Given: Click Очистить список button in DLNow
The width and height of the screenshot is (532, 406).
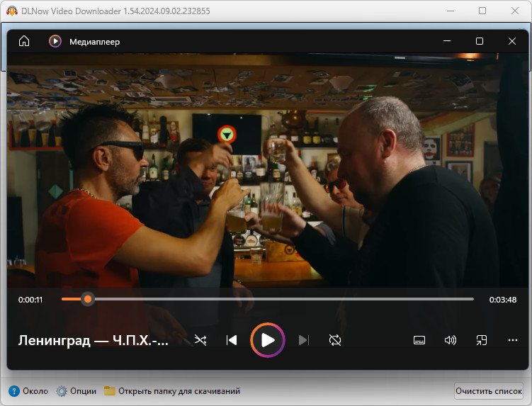Looking at the screenshot, I should (x=489, y=391).
